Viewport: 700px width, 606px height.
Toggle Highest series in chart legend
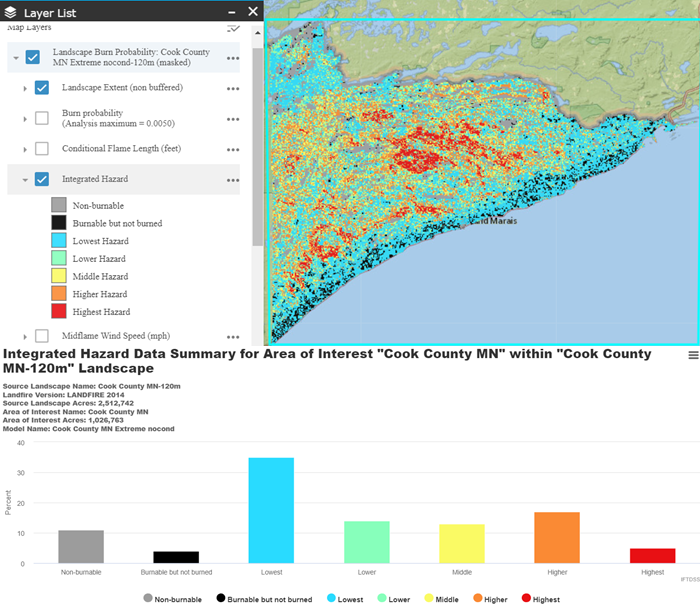(x=541, y=599)
